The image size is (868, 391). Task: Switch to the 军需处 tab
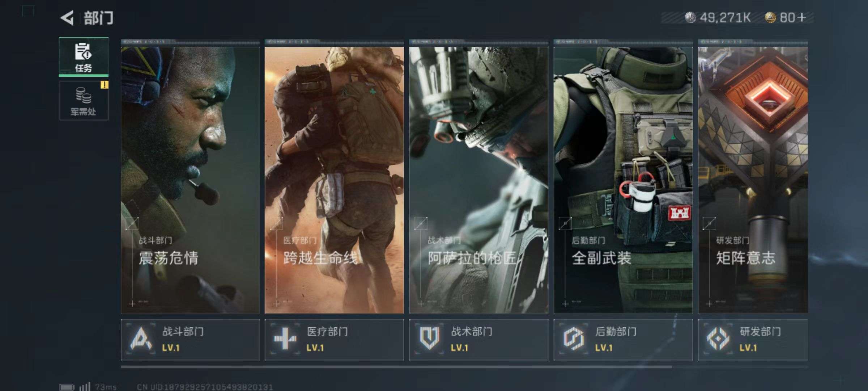84,101
